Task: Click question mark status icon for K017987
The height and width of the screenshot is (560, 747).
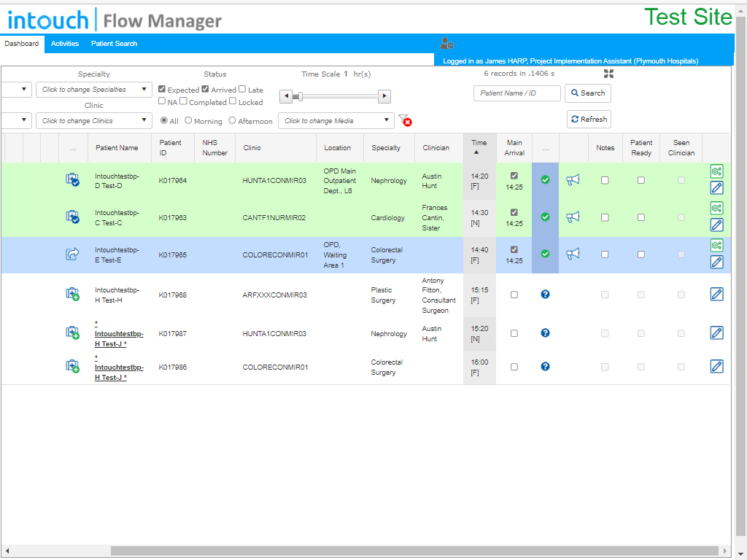Action: tap(545, 332)
